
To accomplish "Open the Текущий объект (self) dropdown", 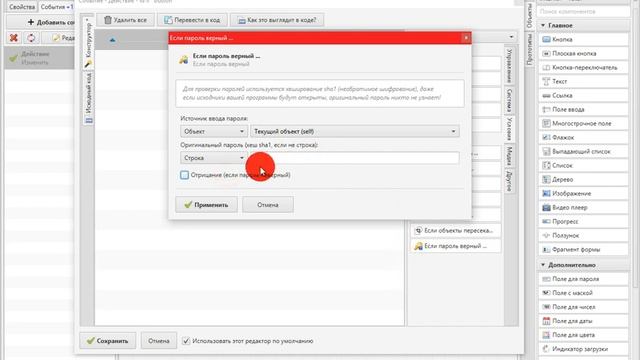I will (355, 131).
